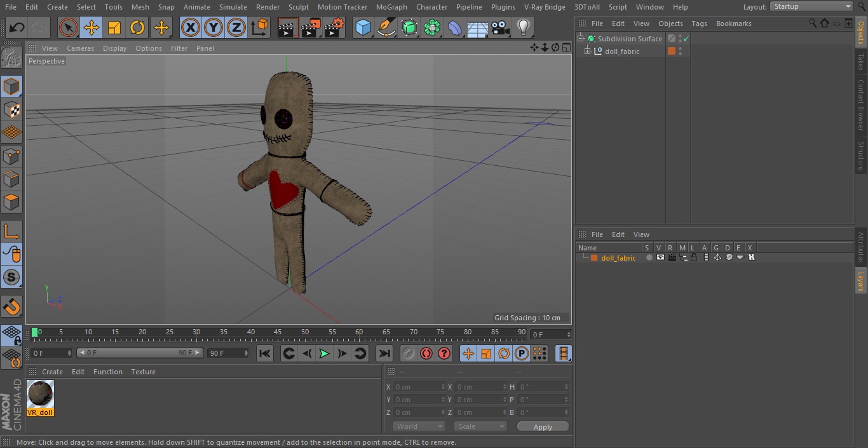
Task: Click the Play Forward button
Action: click(324, 353)
